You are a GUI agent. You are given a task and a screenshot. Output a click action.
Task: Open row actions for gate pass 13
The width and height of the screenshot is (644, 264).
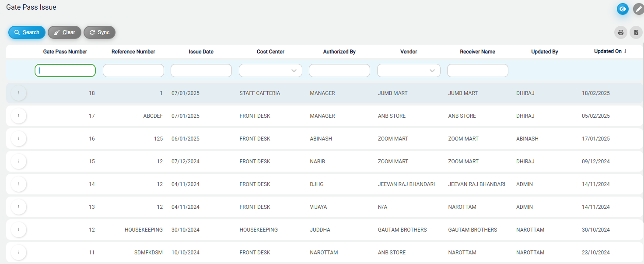[x=18, y=207]
